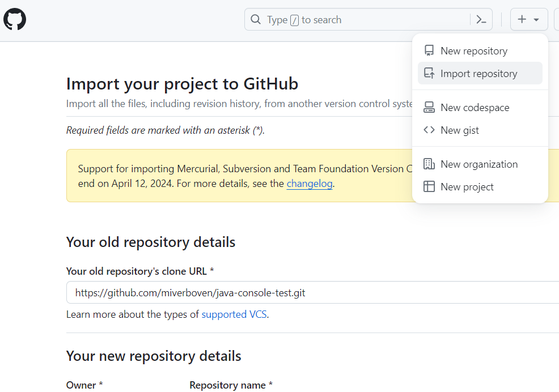Click the GitHub Octocat logo

[x=15, y=19]
